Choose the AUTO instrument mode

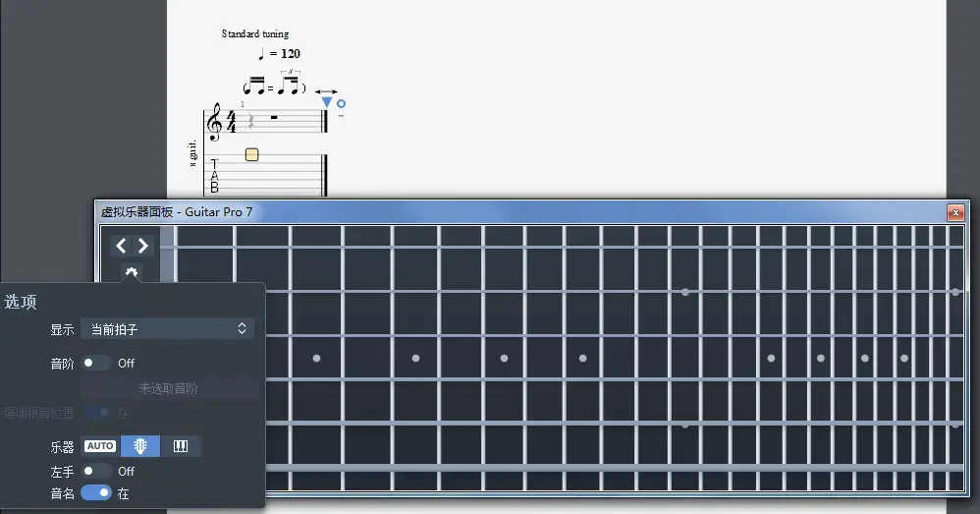100,446
